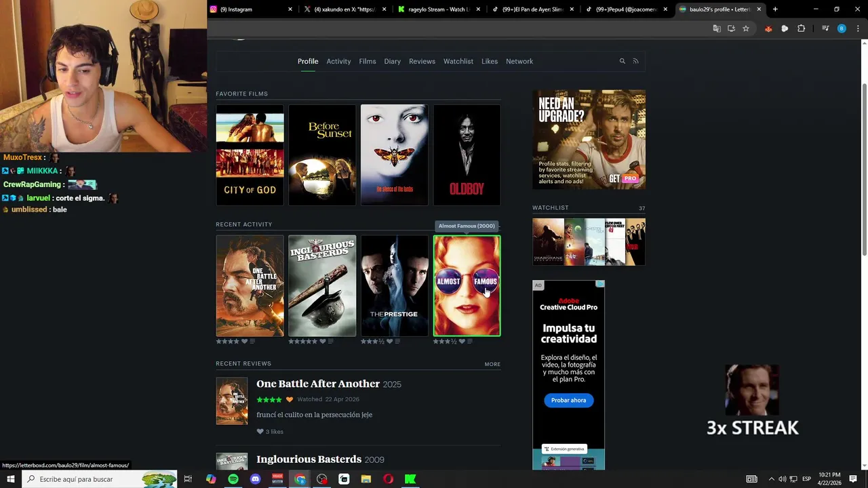868x488 pixels.
Task: Switch to the Activity tab
Action: pyautogui.click(x=338, y=61)
